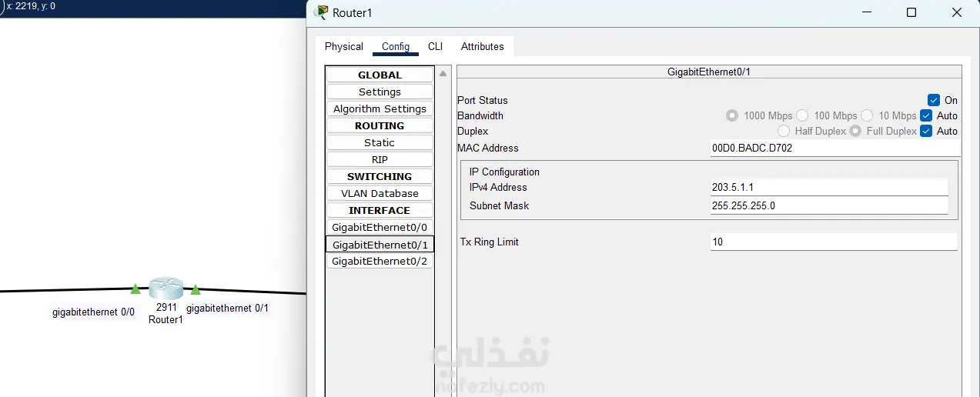Click the Subnet Mask field
This screenshot has width=980, height=397.
pyautogui.click(x=829, y=205)
